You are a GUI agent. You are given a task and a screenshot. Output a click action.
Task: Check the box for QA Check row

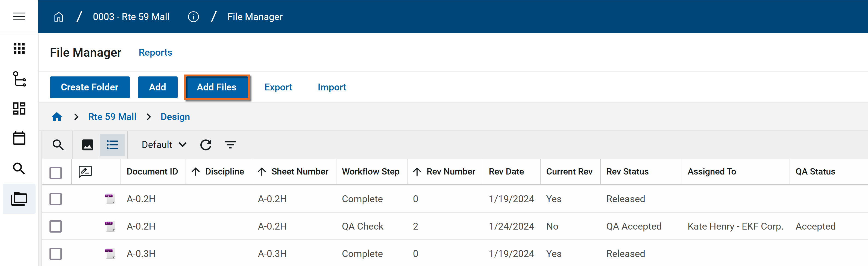[55, 226]
